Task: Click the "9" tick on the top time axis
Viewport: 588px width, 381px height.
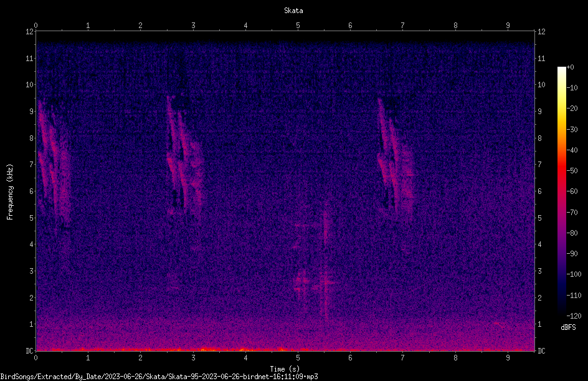Action: (508, 26)
